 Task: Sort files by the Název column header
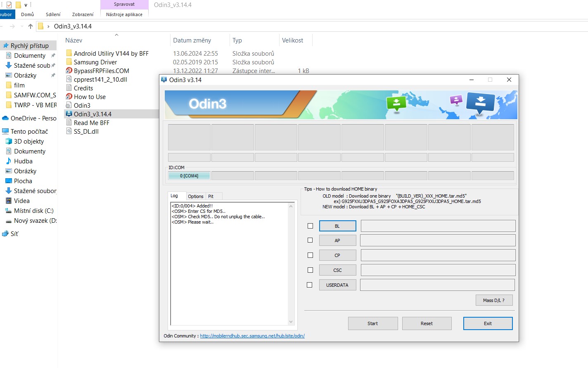click(74, 40)
